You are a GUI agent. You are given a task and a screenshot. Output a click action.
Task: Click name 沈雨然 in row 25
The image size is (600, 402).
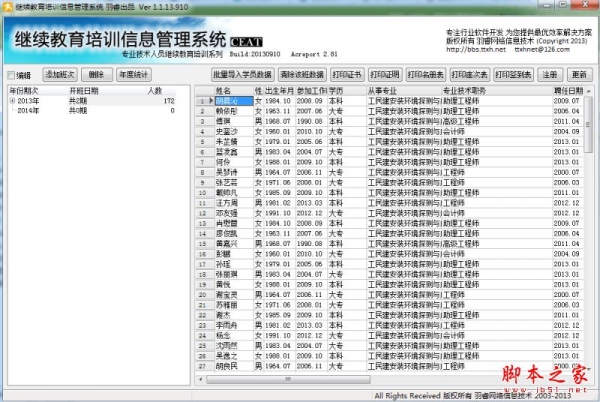(227, 346)
